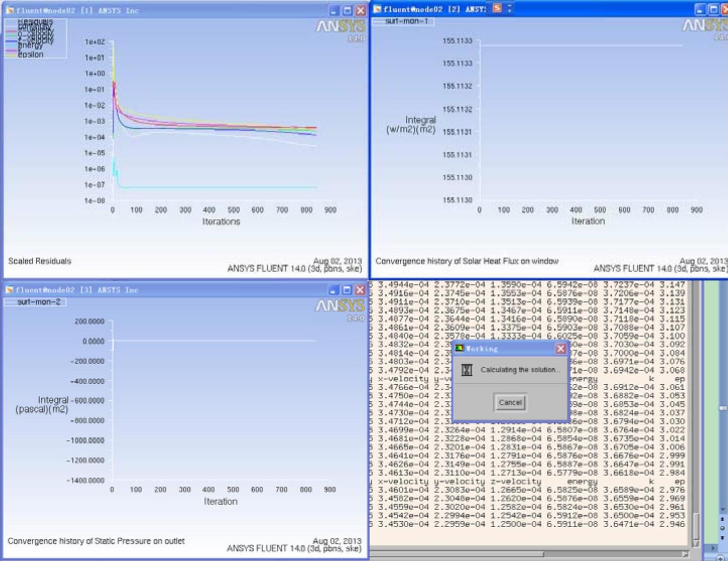Click the round browse-object button on far right
Screen dimensions: 728x561
[x=722, y=528]
